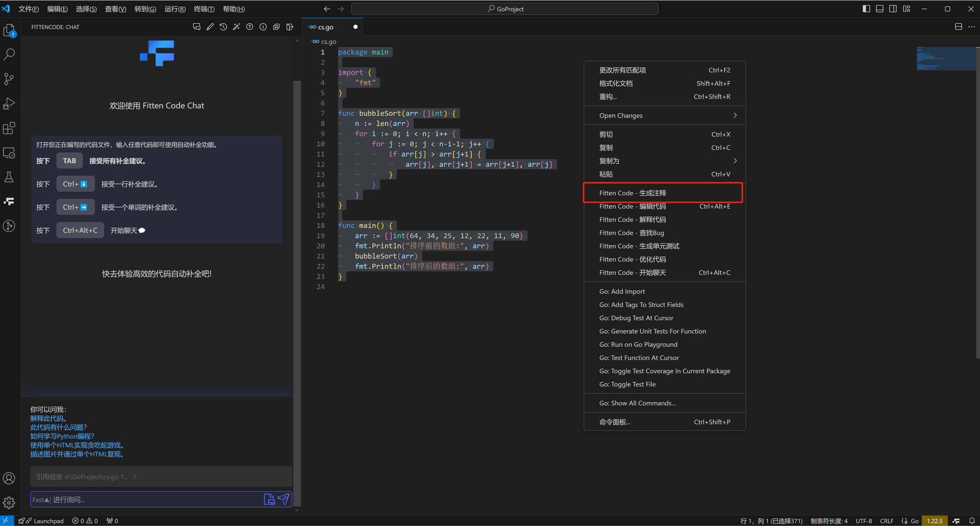Toggle the primary side bar
980x526 pixels.
coord(866,9)
